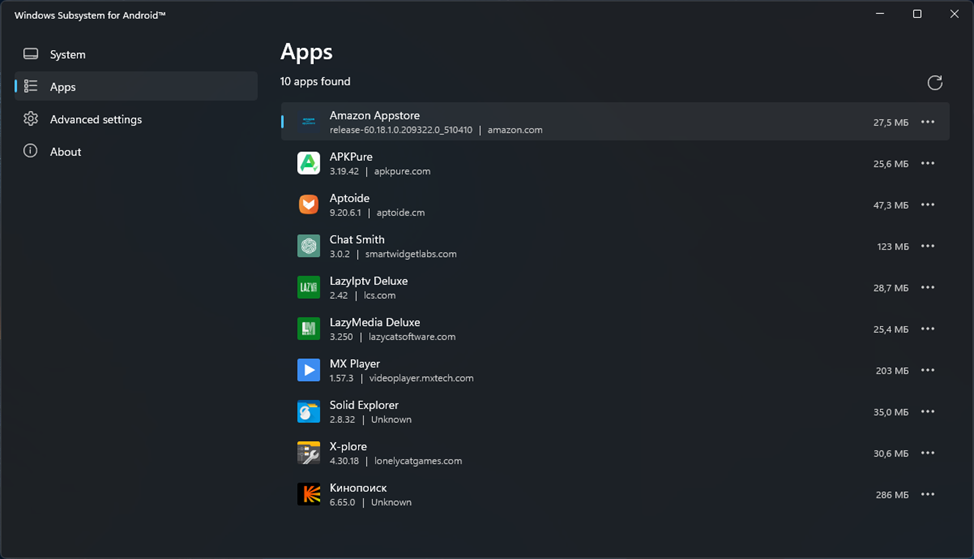
Task: Select the MX Player app name
Action: point(355,363)
